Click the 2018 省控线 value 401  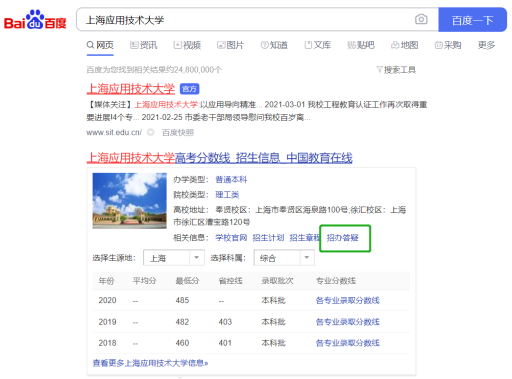225,343
